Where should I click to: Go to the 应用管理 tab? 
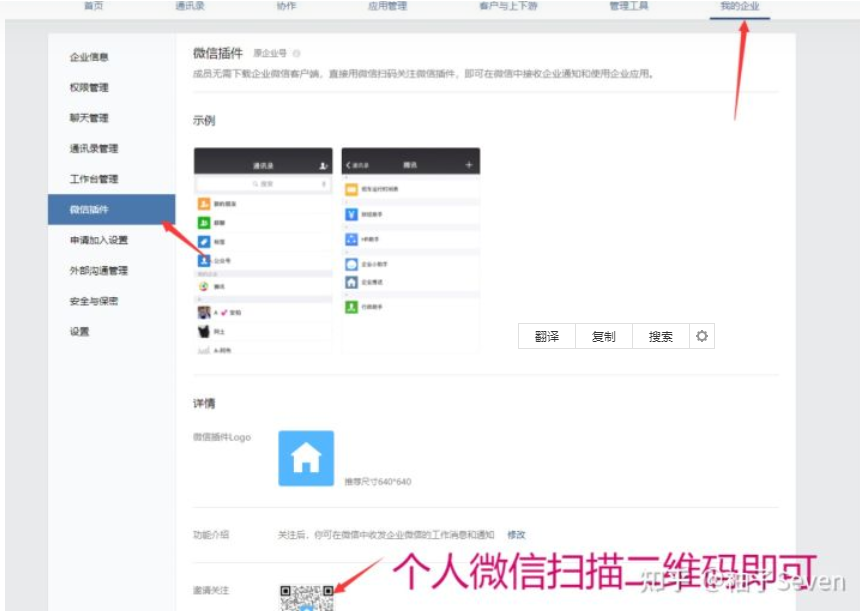point(387,6)
